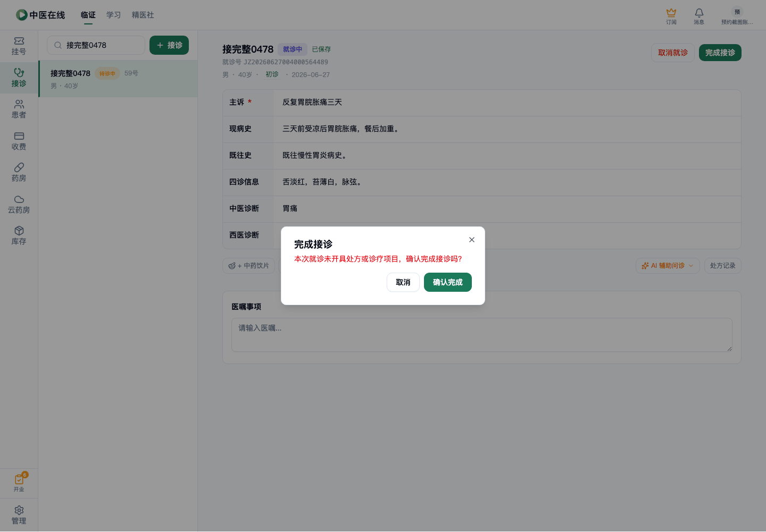Click the 已保存 status text
Image resolution: width=766 pixels, height=532 pixels.
coord(321,49)
